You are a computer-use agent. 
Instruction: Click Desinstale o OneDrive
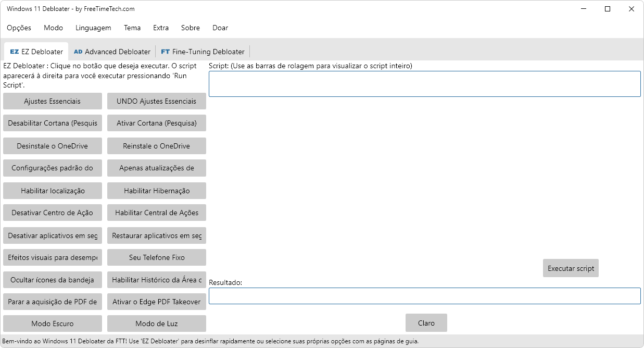click(x=52, y=146)
